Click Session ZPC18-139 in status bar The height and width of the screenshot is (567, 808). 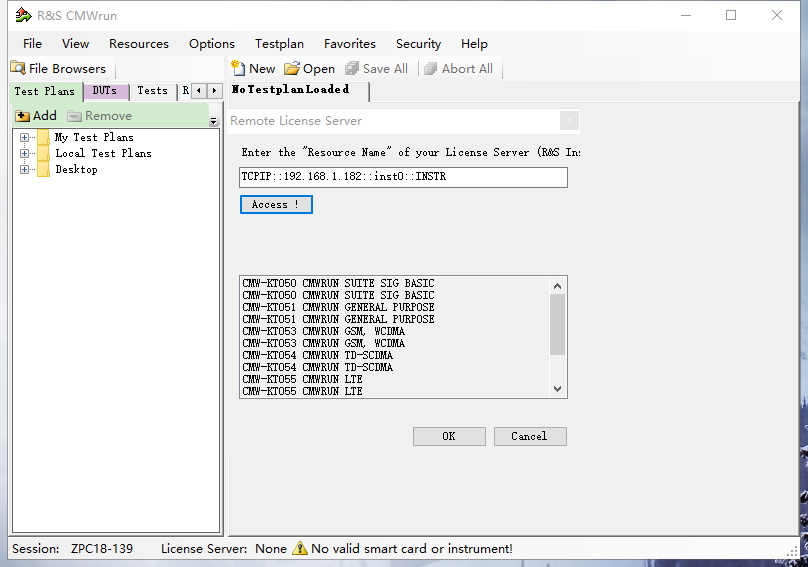click(x=72, y=548)
